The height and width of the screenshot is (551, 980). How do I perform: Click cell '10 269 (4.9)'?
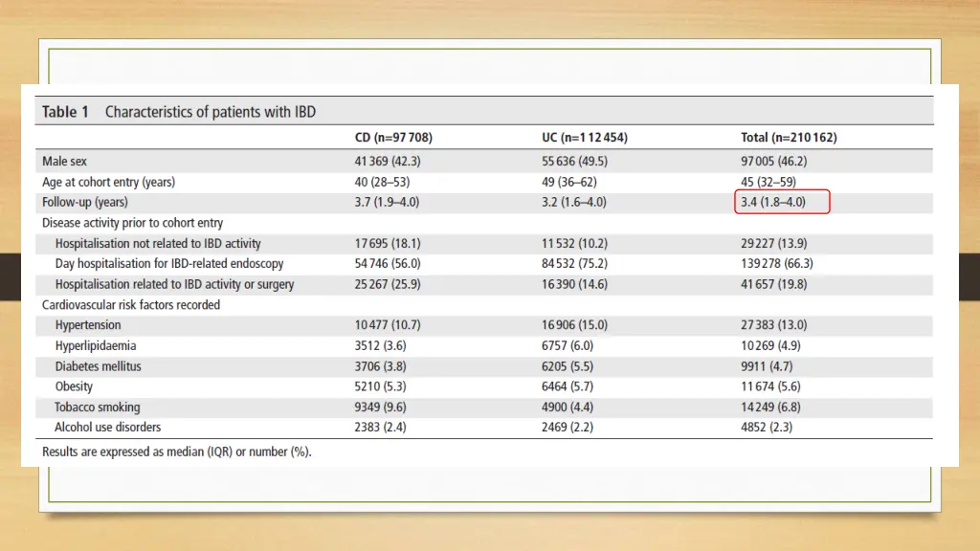pyautogui.click(x=770, y=345)
